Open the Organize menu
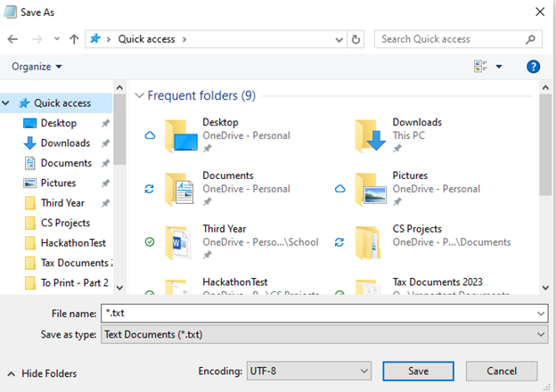This screenshot has width=556, height=392. (x=37, y=67)
